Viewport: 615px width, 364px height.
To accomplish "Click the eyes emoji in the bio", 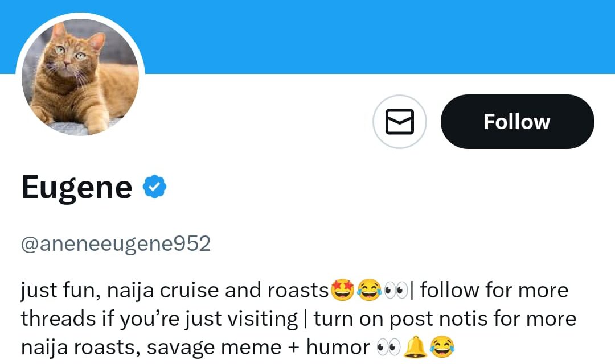I will pos(395,289).
